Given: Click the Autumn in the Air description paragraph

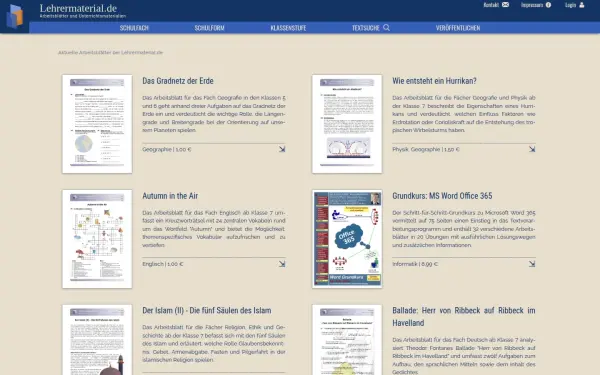Looking at the screenshot, I should pos(214,228).
